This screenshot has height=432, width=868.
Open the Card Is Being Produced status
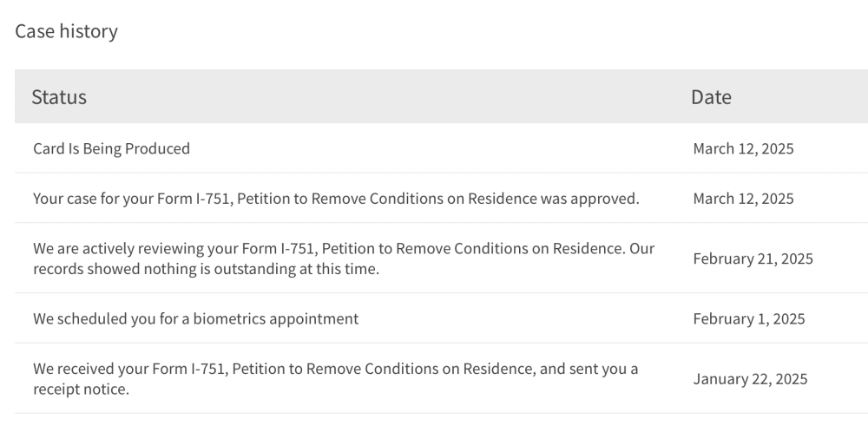point(111,148)
